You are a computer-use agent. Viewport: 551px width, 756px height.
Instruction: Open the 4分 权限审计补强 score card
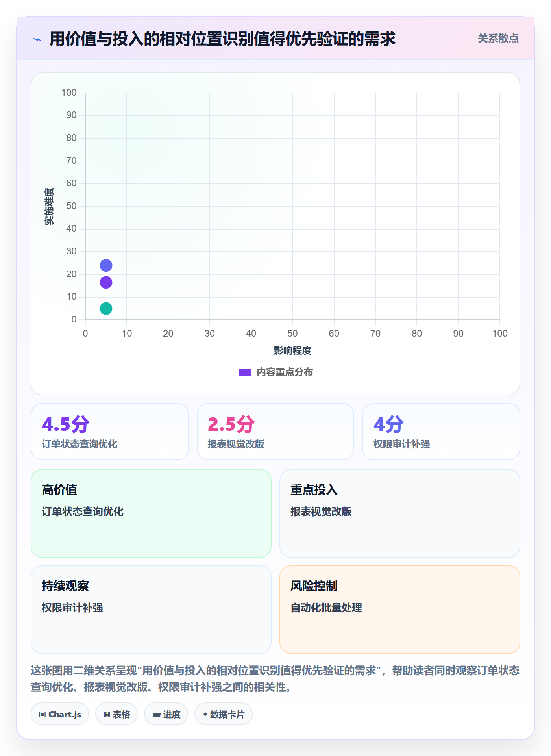441,432
